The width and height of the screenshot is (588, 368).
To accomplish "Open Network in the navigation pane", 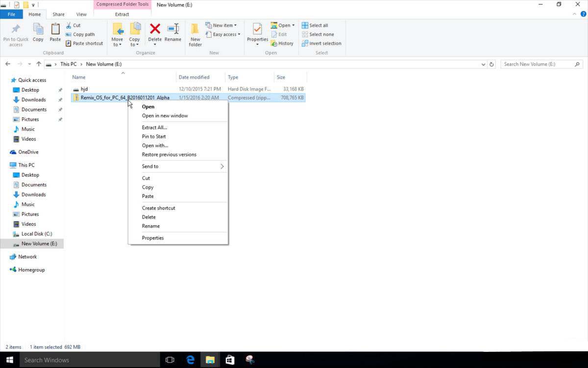I will pyautogui.click(x=27, y=257).
